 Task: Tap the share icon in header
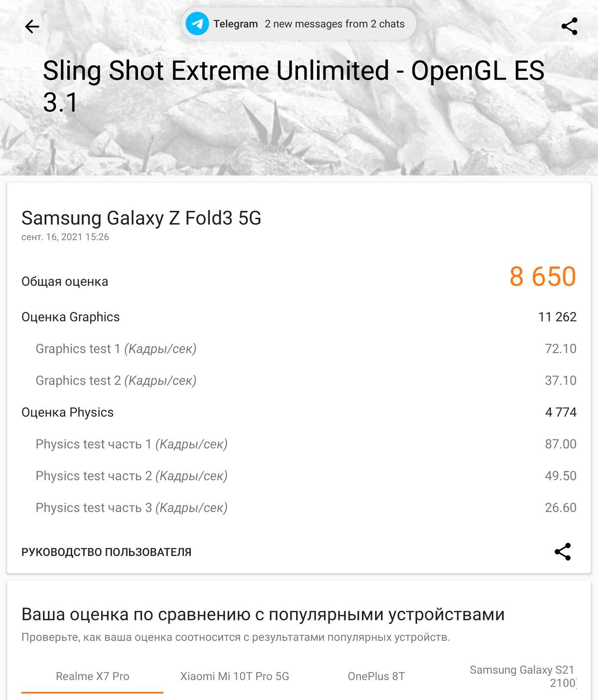[569, 26]
